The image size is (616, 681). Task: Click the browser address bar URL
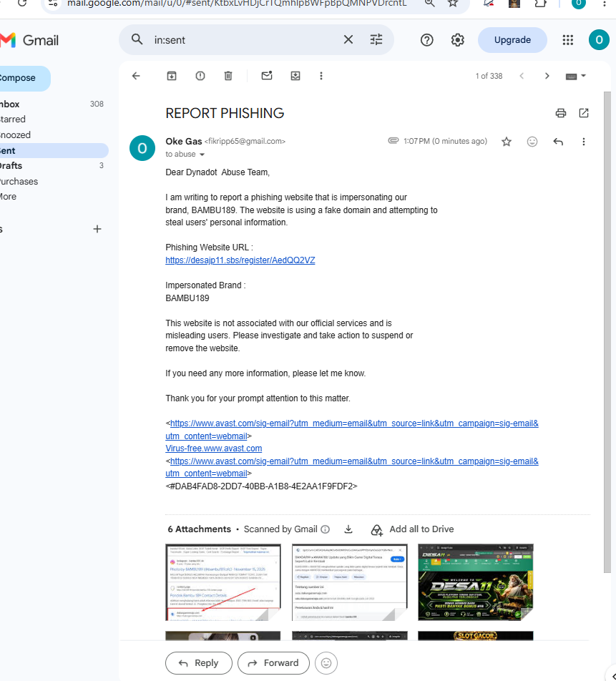point(237,4)
